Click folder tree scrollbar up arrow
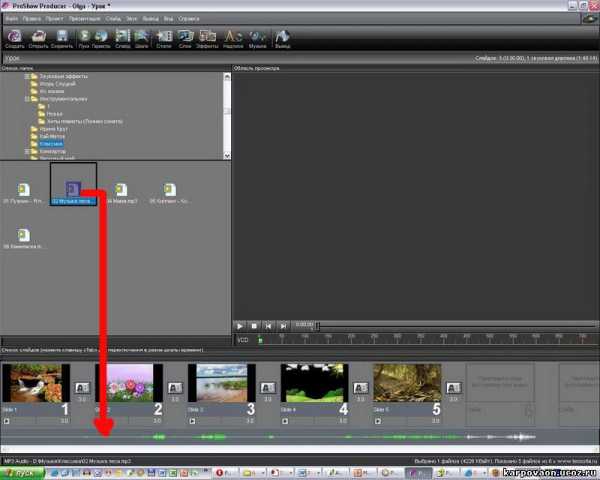 pyautogui.click(x=227, y=77)
